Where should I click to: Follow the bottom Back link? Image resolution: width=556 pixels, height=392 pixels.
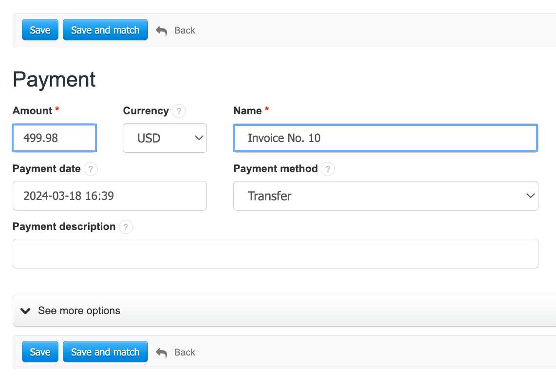tap(185, 353)
